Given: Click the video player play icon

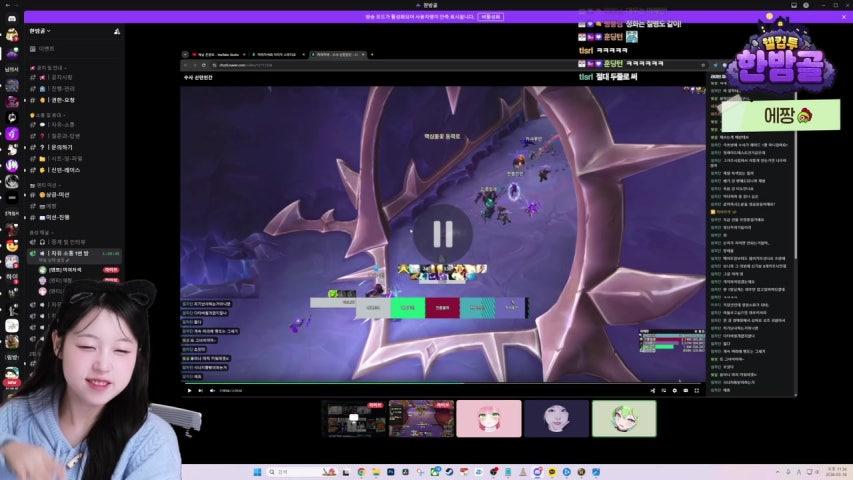Looking at the screenshot, I should [189, 390].
